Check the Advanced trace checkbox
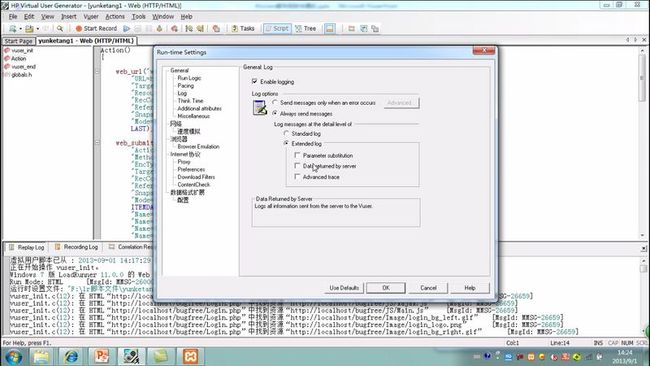650x366 pixels. tap(297, 177)
